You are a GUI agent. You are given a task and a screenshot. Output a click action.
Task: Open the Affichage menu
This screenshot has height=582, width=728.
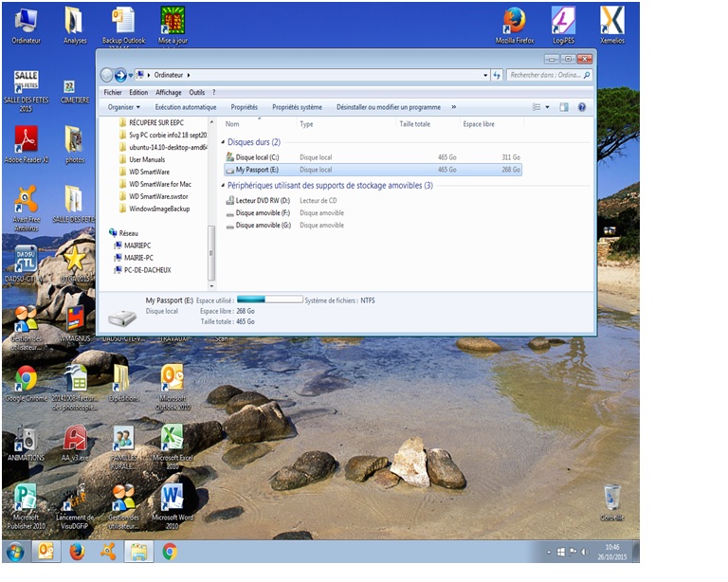[x=169, y=92]
